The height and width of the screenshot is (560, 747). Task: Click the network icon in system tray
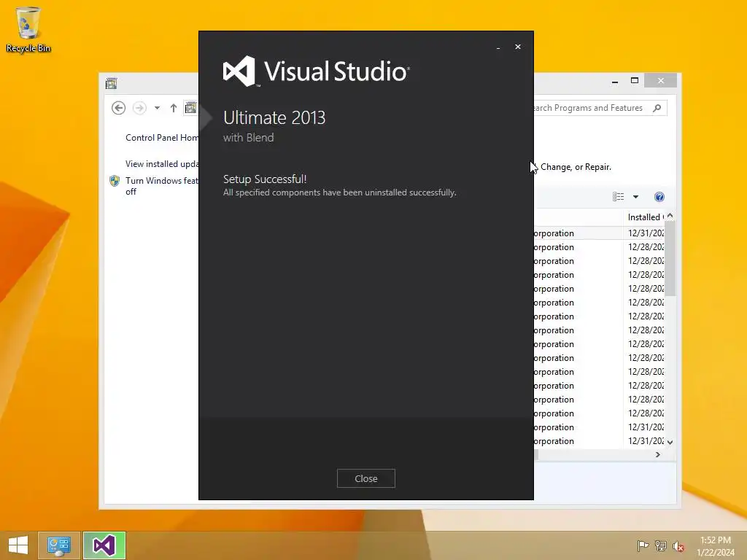point(661,545)
